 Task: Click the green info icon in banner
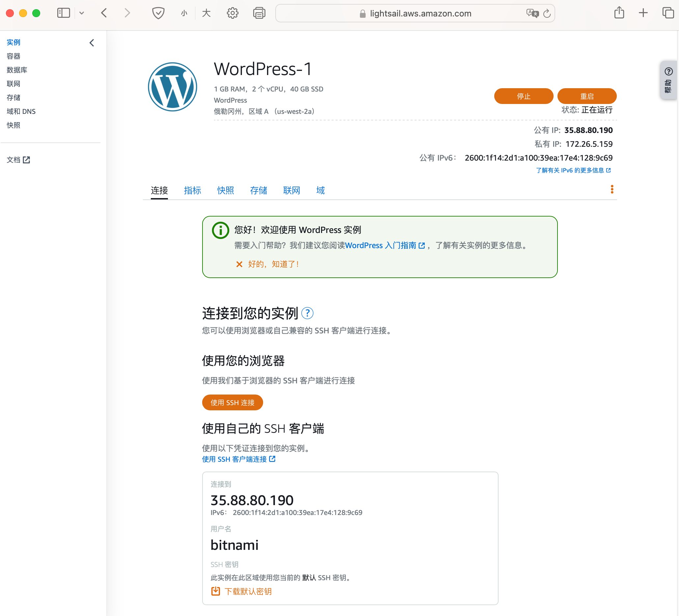221,231
